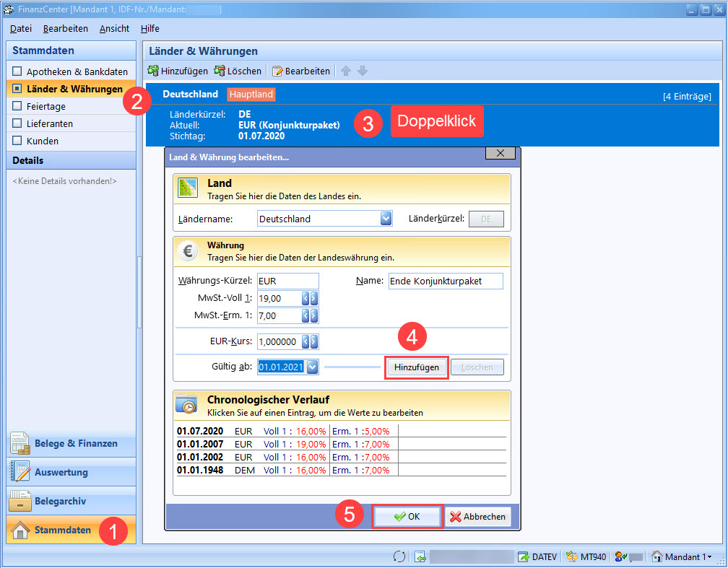Open the Ländername dropdown

386,219
